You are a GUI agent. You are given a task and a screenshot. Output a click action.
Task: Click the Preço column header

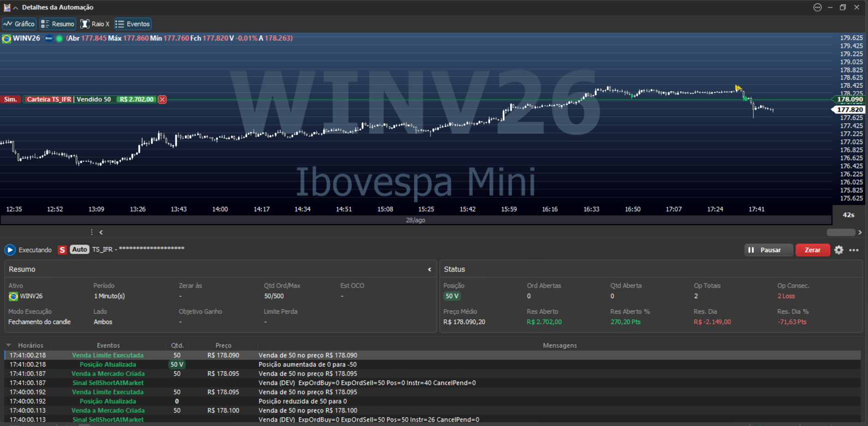223,345
